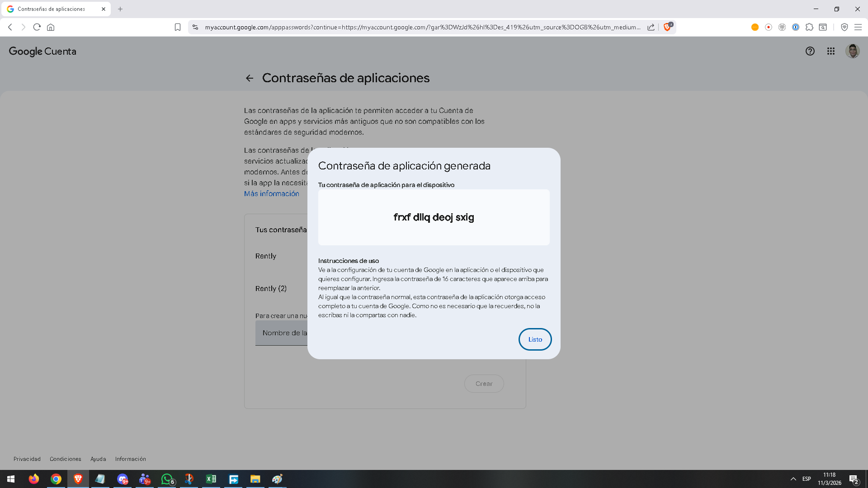The height and width of the screenshot is (488, 868).
Task: Show hidden system tray icons chevron
Action: [x=793, y=479]
